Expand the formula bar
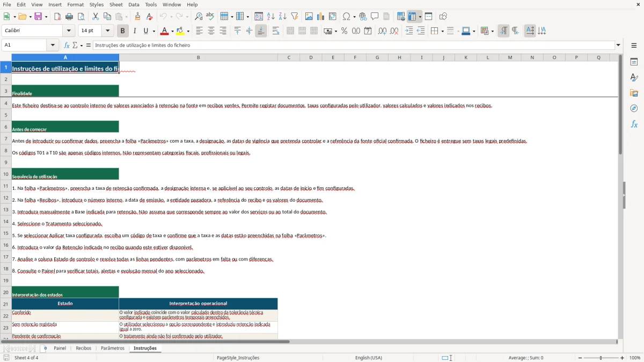Viewport: 644px width, 362px height. (619, 45)
